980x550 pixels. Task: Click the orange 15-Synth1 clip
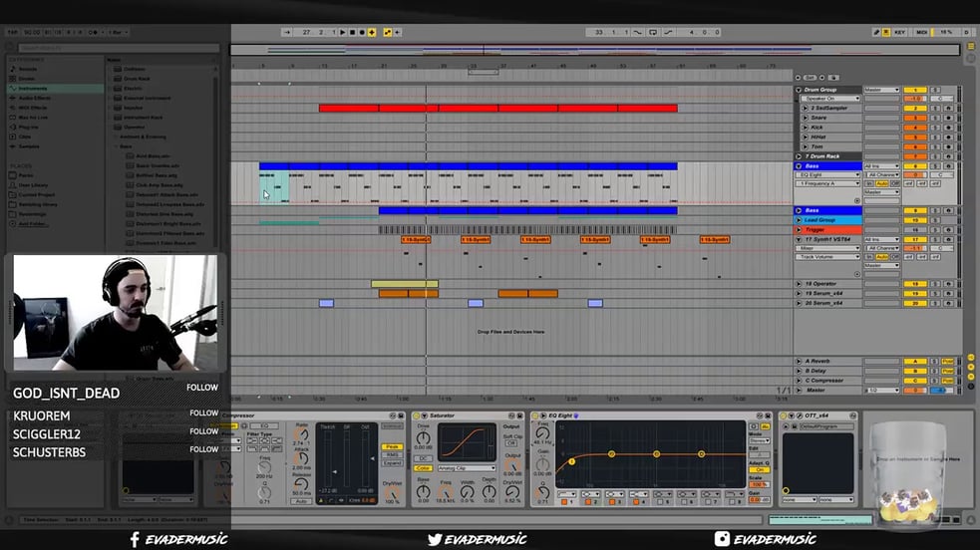tap(416, 239)
